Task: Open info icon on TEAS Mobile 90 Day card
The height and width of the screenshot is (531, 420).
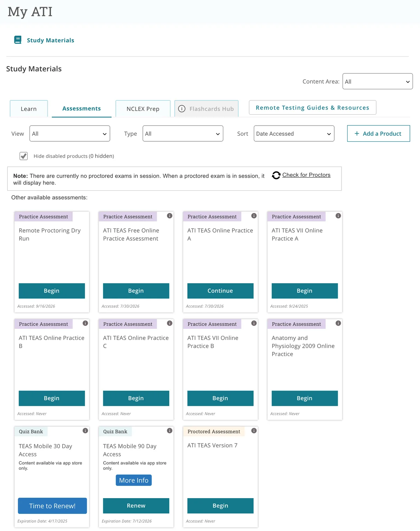Action: (x=170, y=431)
